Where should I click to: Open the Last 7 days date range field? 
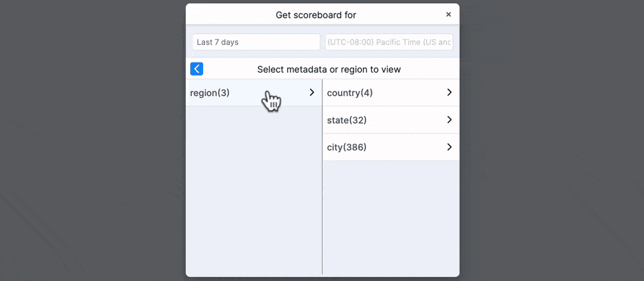click(257, 42)
